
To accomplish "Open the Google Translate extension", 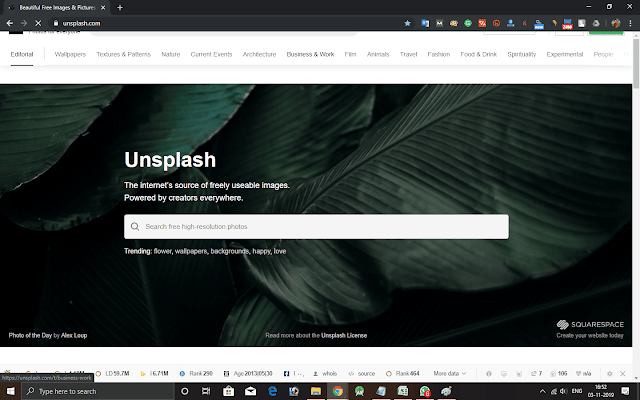I will coord(425,23).
